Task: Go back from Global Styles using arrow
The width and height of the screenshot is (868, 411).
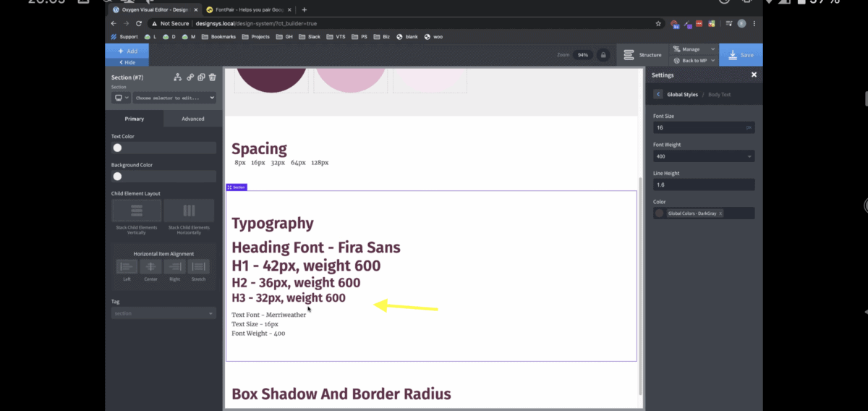Action: click(x=658, y=94)
